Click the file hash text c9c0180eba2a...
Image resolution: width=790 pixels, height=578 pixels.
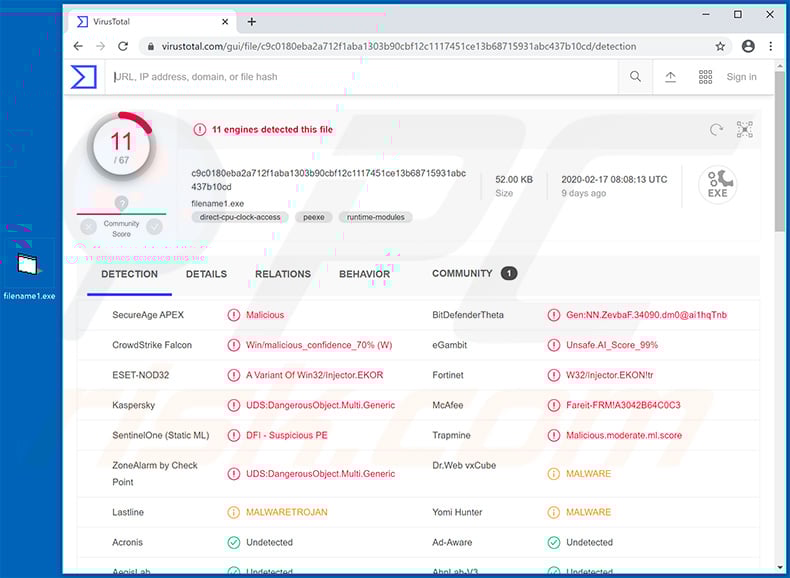pyautogui.click(x=328, y=180)
